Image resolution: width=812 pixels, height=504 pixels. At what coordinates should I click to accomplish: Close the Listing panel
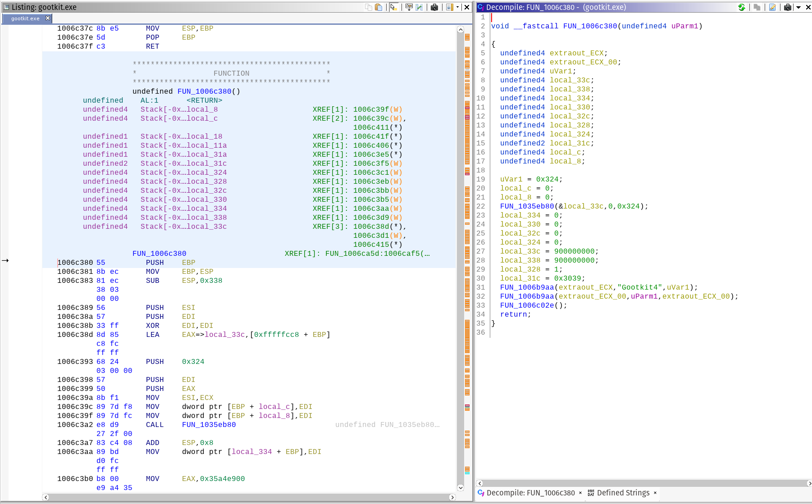tap(467, 7)
